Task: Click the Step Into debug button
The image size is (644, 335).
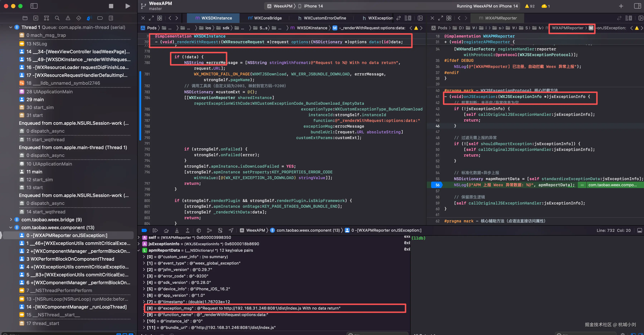Action: [x=177, y=230]
